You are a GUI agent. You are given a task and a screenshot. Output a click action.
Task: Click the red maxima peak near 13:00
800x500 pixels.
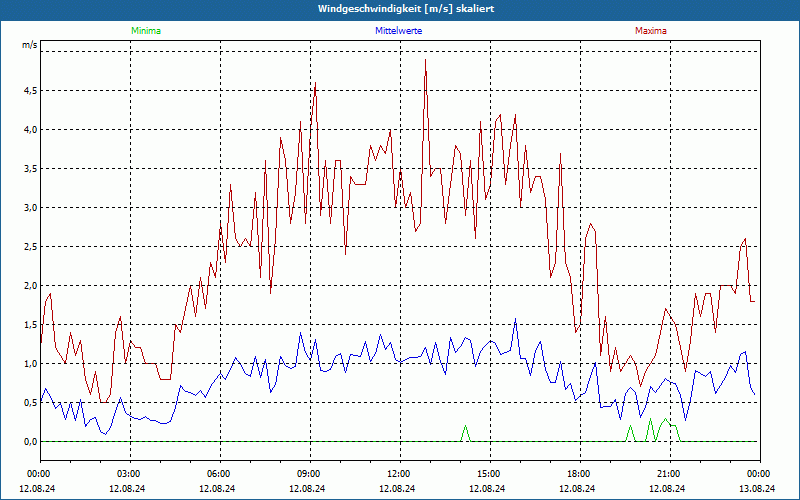click(426, 60)
